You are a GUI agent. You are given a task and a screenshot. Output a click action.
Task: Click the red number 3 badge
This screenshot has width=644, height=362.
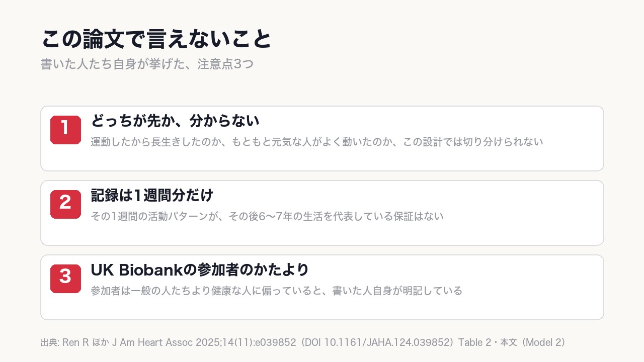click(x=65, y=279)
